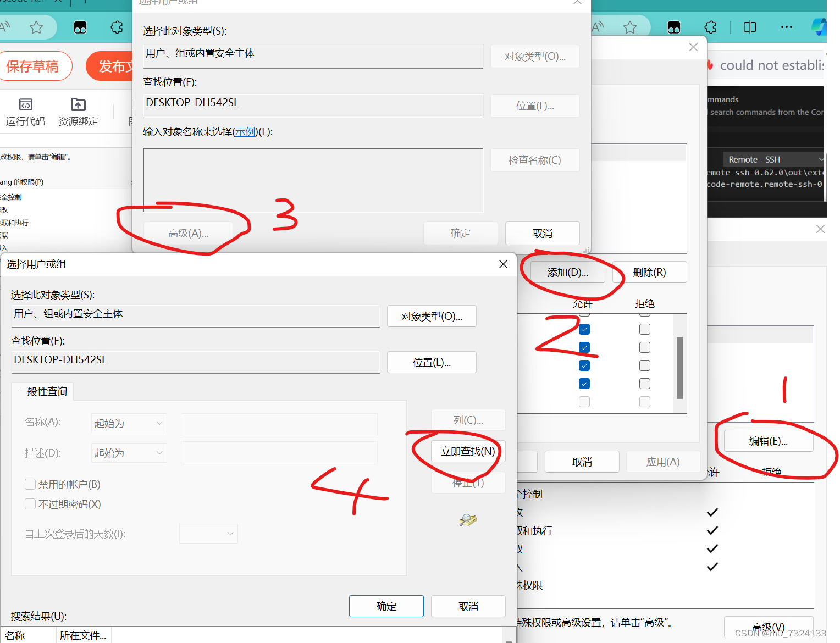Click 确定 in the upper select-user dialog
The width and height of the screenshot is (840, 643).
pyautogui.click(x=461, y=234)
